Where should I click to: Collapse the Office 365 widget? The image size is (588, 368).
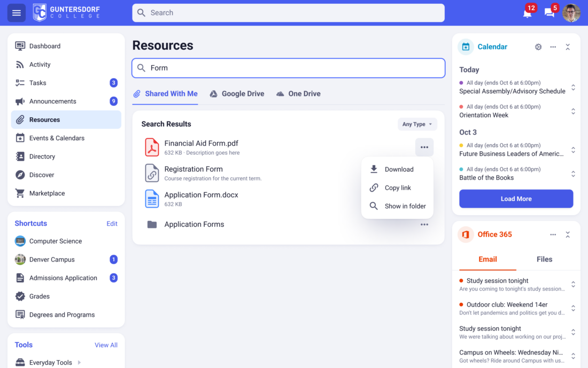(568, 234)
